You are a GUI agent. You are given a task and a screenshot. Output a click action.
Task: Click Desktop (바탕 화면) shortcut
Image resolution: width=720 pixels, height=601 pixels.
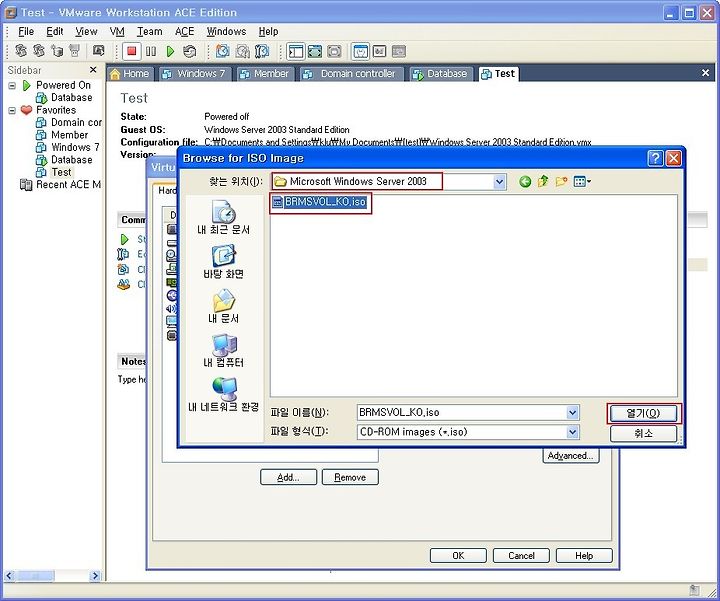(224, 262)
